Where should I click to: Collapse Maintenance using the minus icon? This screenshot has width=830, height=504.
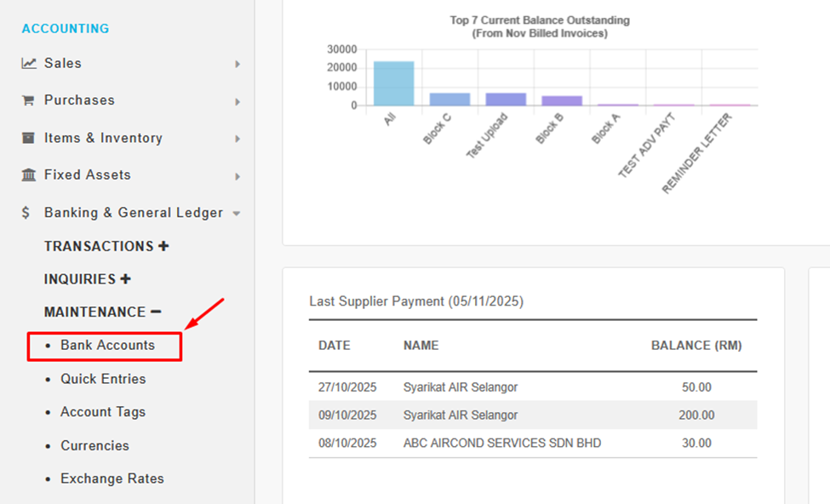[x=156, y=312]
